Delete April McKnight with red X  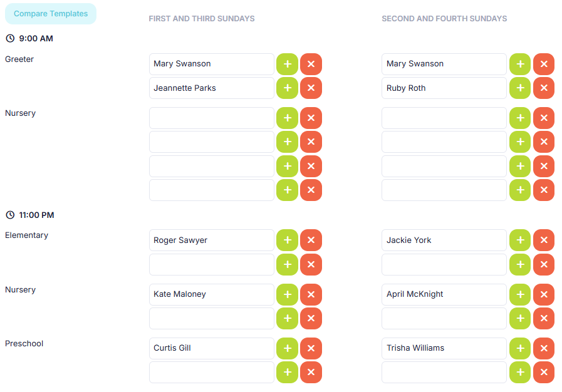[543, 294]
